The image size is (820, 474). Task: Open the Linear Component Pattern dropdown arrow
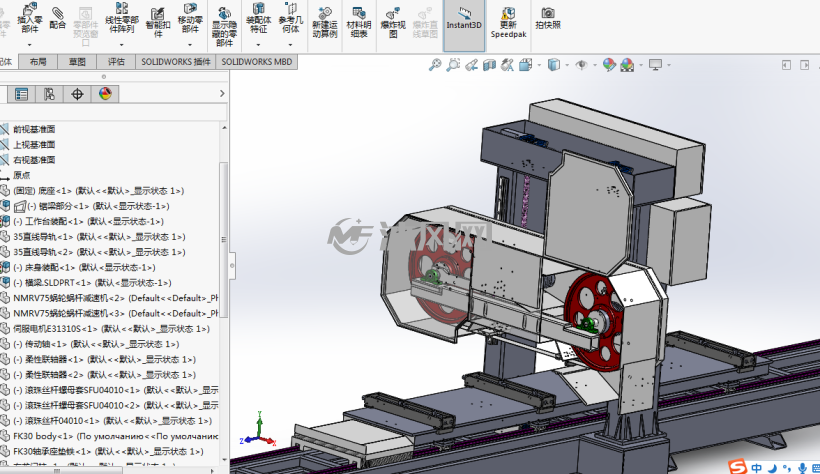click(121, 45)
